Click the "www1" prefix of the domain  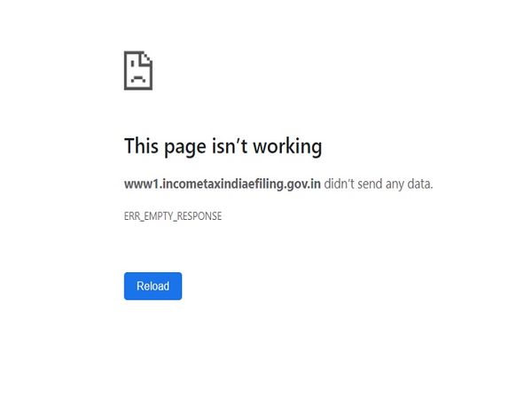pos(142,184)
